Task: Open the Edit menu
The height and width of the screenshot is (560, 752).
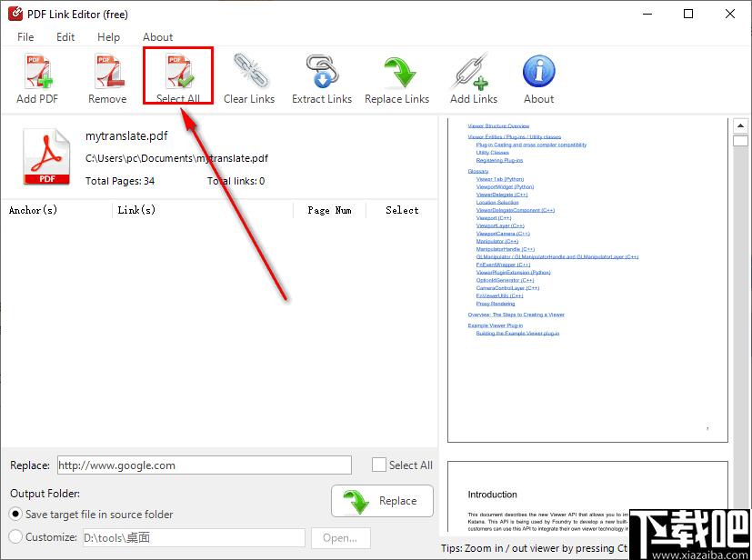Action: coord(65,37)
